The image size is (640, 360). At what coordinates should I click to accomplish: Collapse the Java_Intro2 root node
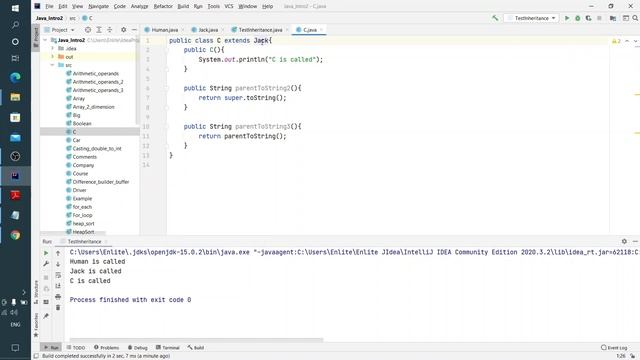pyautogui.click(x=45, y=40)
